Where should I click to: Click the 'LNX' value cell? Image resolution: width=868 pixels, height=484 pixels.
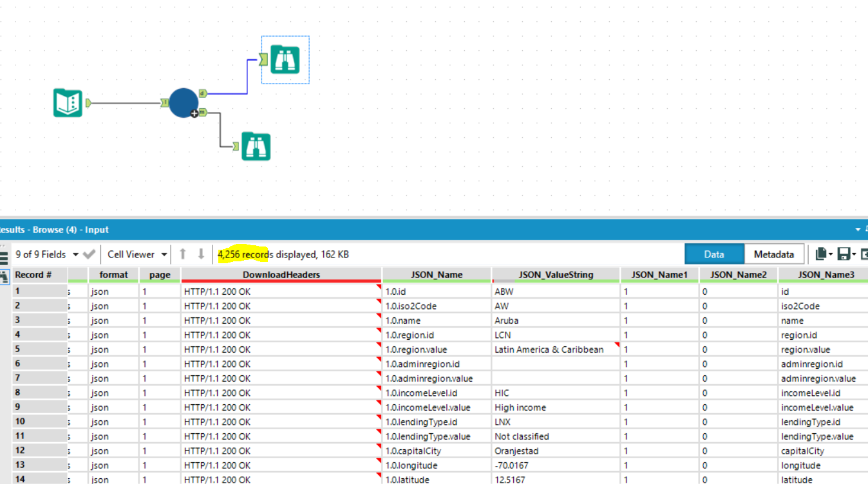(x=556, y=422)
